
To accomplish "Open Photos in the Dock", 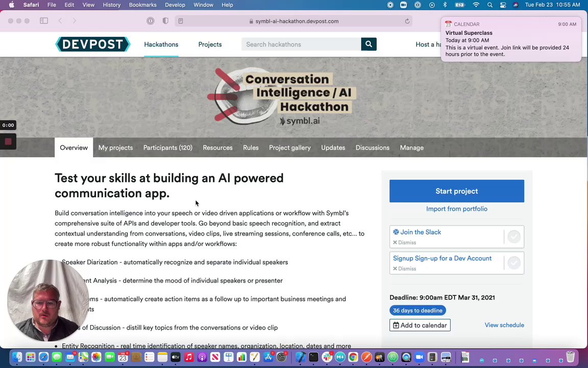I will click(x=96, y=357).
